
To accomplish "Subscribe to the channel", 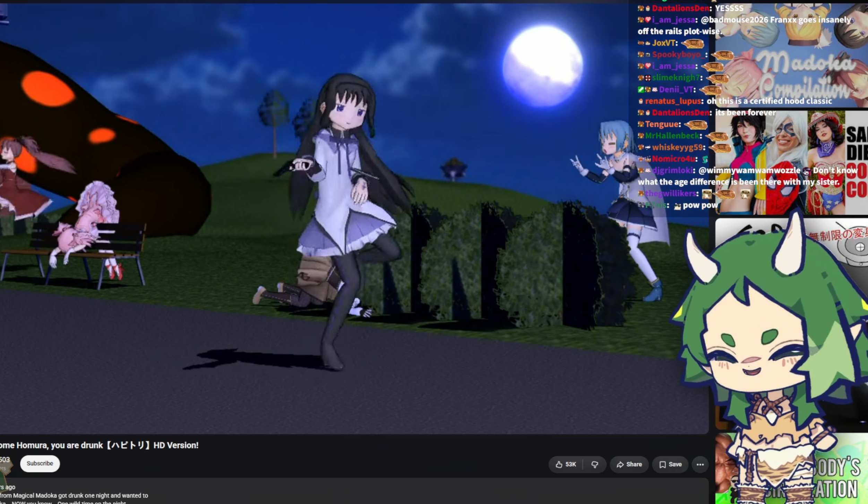I will click(40, 464).
